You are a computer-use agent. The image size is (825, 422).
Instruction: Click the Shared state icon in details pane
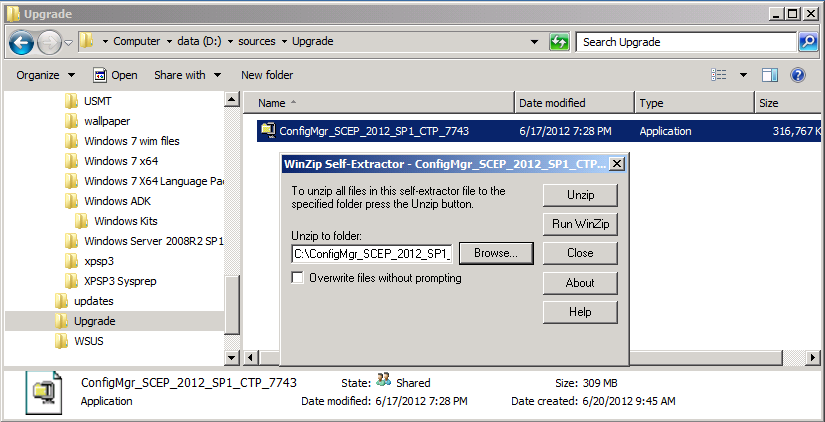384,380
